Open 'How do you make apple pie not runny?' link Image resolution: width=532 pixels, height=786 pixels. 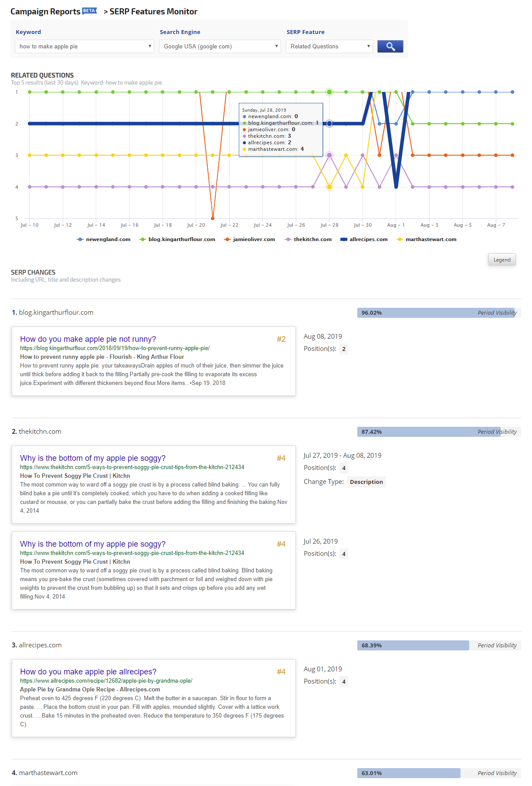tap(88, 339)
